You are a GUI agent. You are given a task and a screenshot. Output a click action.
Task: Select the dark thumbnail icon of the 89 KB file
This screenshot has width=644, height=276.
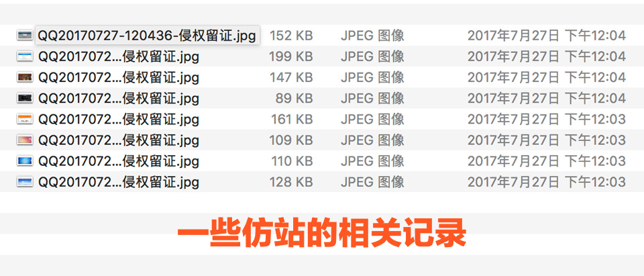pyautogui.click(x=25, y=98)
